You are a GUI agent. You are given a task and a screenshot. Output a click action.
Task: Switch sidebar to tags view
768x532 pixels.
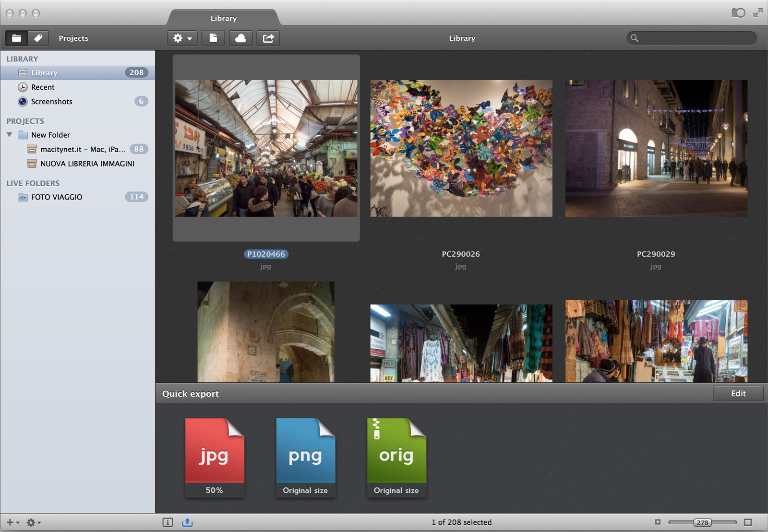(x=38, y=38)
